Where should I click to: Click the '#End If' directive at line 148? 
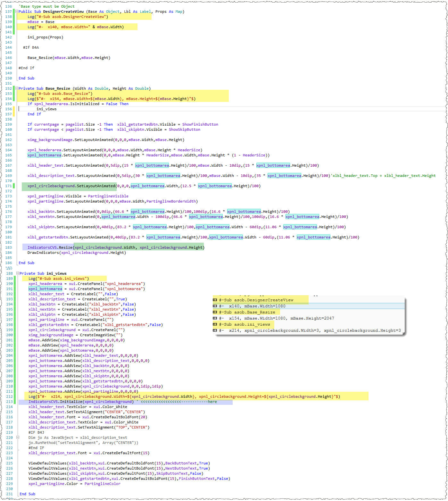tap(26, 68)
